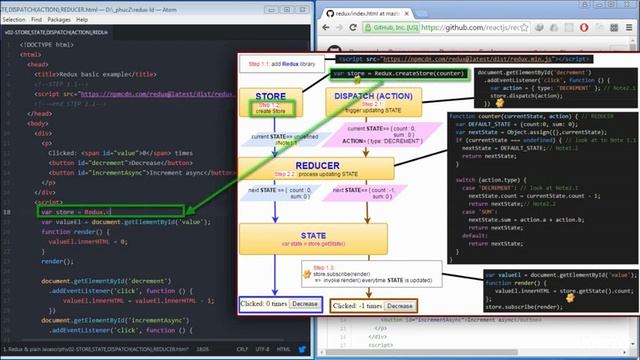Click the CRLF line ending selector

pyautogui.click(x=242, y=349)
